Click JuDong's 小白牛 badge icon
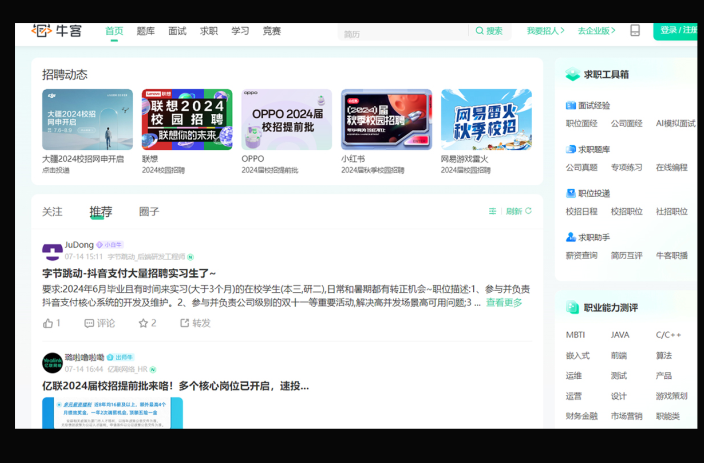 click(x=110, y=245)
